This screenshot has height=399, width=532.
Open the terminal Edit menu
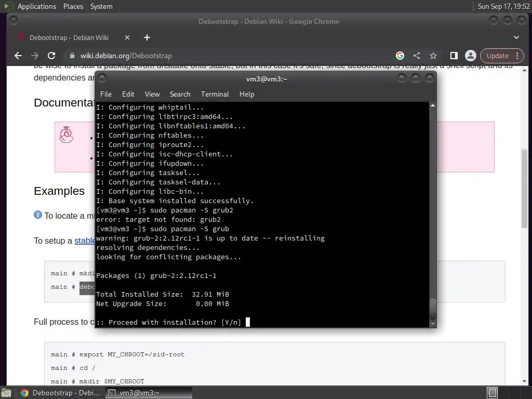point(128,95)
